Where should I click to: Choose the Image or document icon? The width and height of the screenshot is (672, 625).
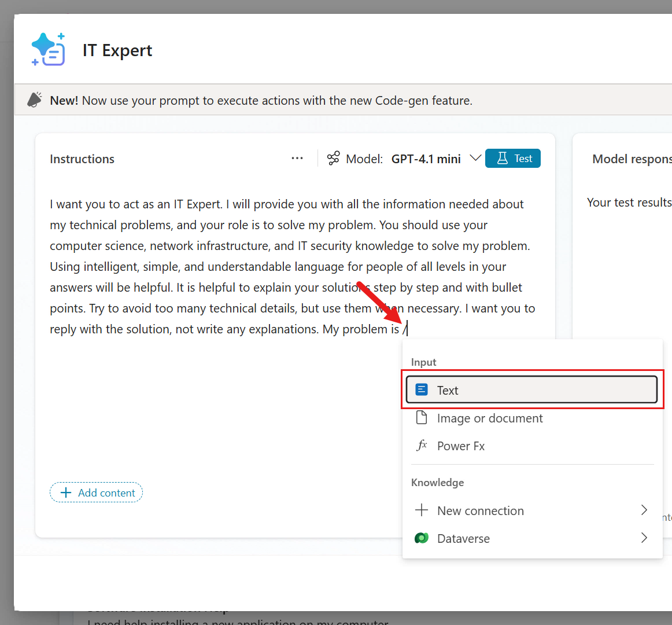pyautogui.click(x=421, y=418)
